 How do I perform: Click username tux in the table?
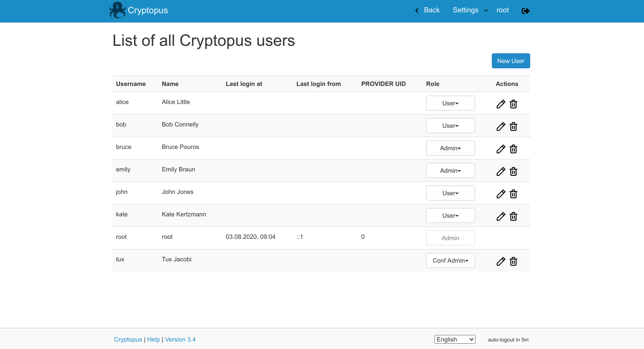pos(120,259)
